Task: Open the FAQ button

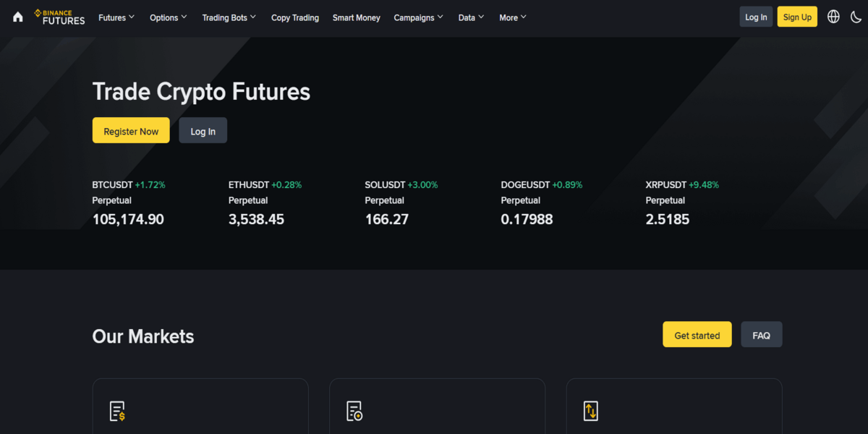Action: (761, 334)
